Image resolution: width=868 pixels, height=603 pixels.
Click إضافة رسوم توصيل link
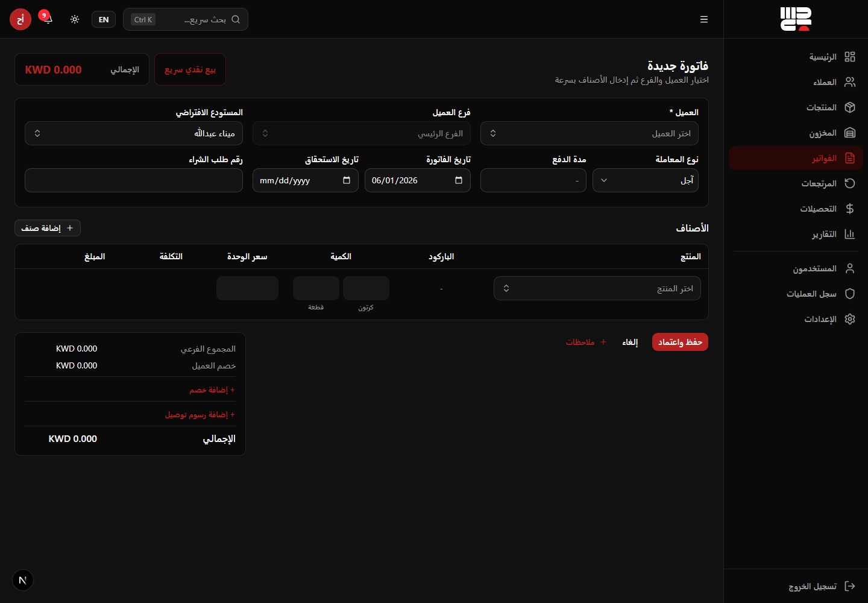coord(200,414)
